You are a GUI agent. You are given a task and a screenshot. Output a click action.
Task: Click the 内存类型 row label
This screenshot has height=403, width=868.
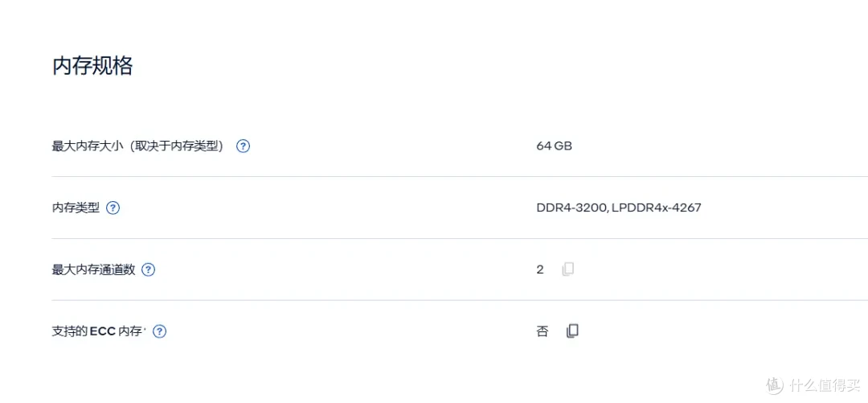click(76, 208)
